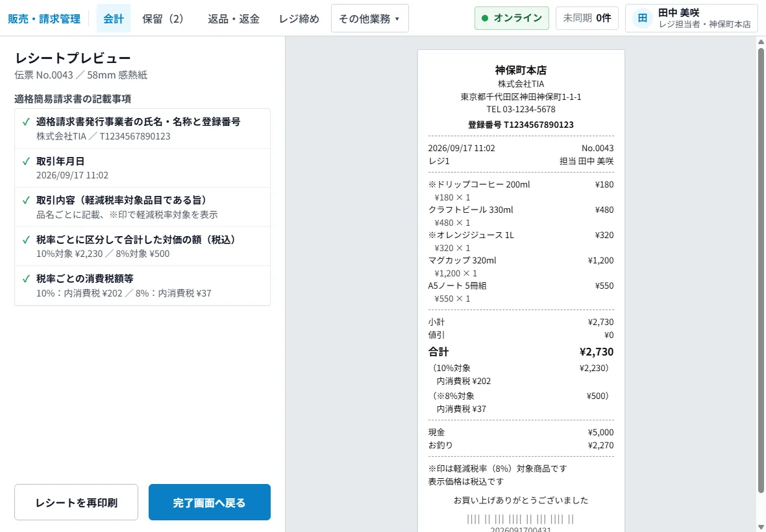This screenshot has width=766, height=532.
Task: Click the 販売・請求管理 title link
Action: [44, 19]
